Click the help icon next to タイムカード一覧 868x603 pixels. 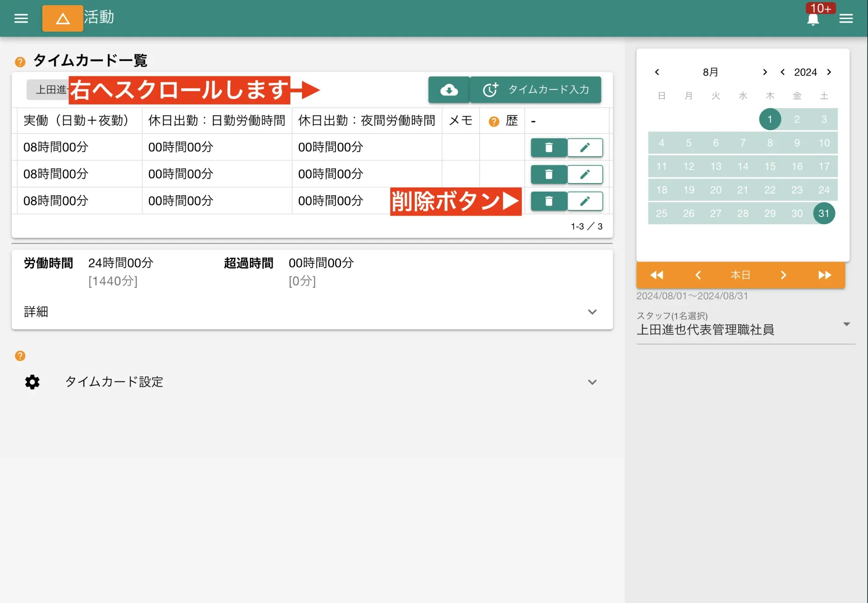19,61
